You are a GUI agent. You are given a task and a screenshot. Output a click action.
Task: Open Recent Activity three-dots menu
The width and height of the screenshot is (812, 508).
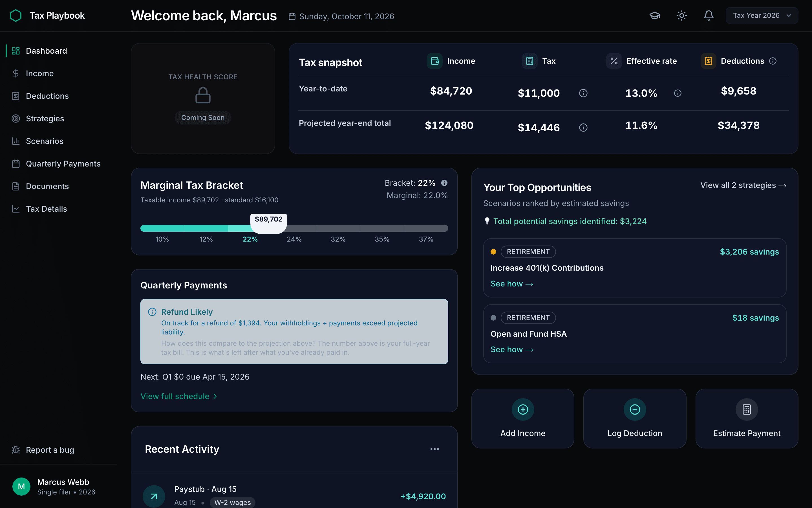pos(434,449)
